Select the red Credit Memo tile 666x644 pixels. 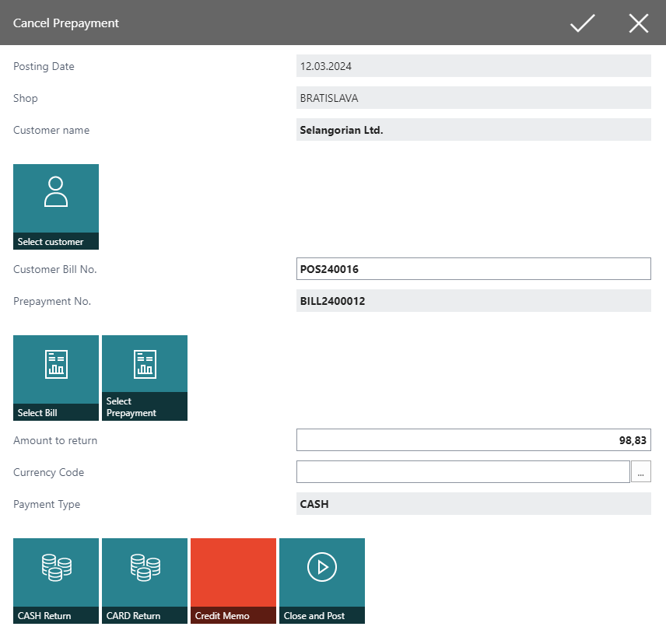[233, 581]
